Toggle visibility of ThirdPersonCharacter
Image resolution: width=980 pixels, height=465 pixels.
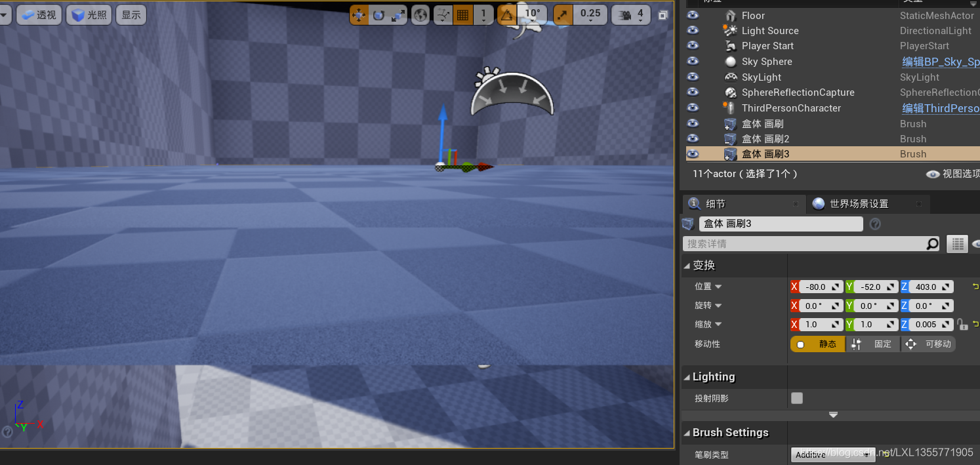[693, 108]
